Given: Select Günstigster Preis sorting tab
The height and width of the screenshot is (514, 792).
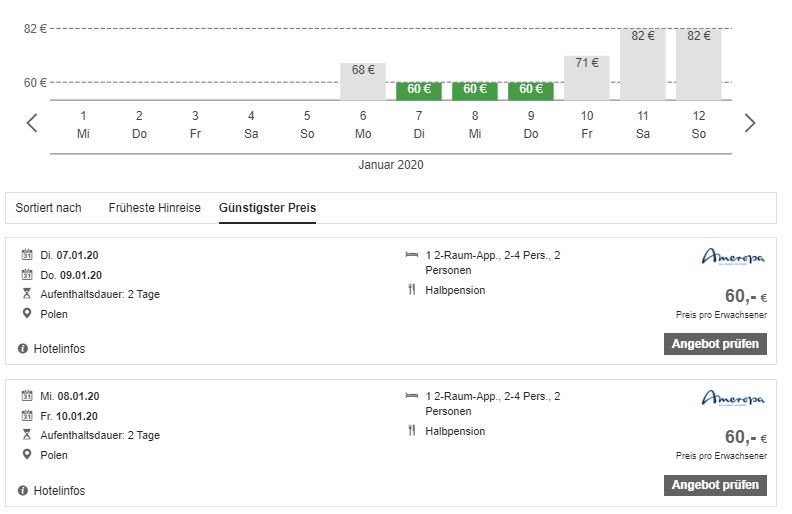Looking at the screenshot, I should 267,208.
